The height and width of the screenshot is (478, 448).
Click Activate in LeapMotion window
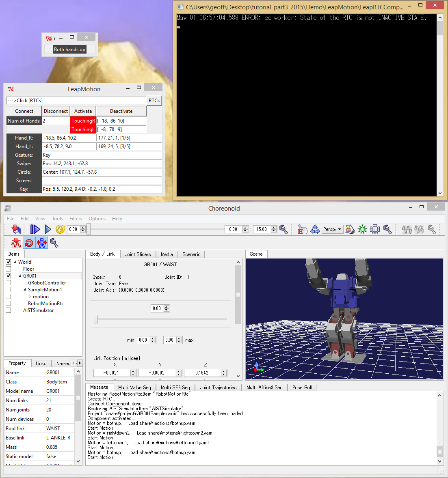click(83, 111)
